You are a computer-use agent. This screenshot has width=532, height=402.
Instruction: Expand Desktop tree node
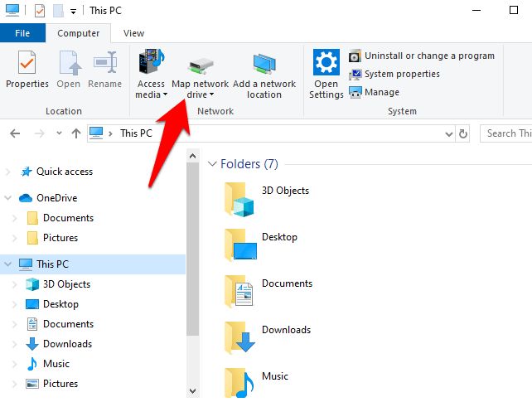[15, 304]
